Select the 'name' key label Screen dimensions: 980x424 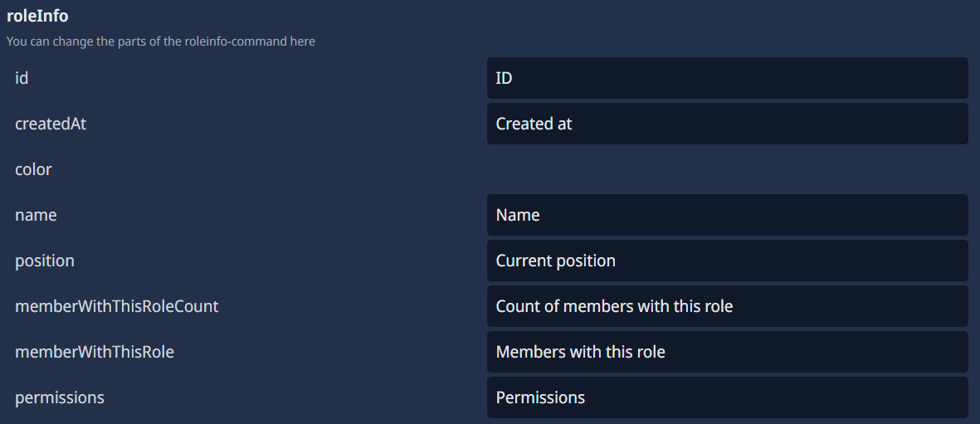[x=36, y=215]
